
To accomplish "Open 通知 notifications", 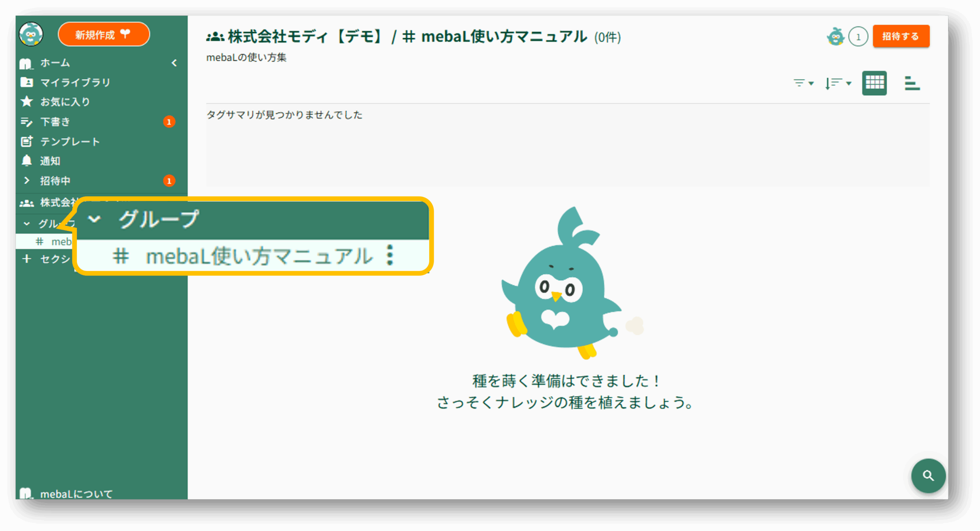I will 50,161.
